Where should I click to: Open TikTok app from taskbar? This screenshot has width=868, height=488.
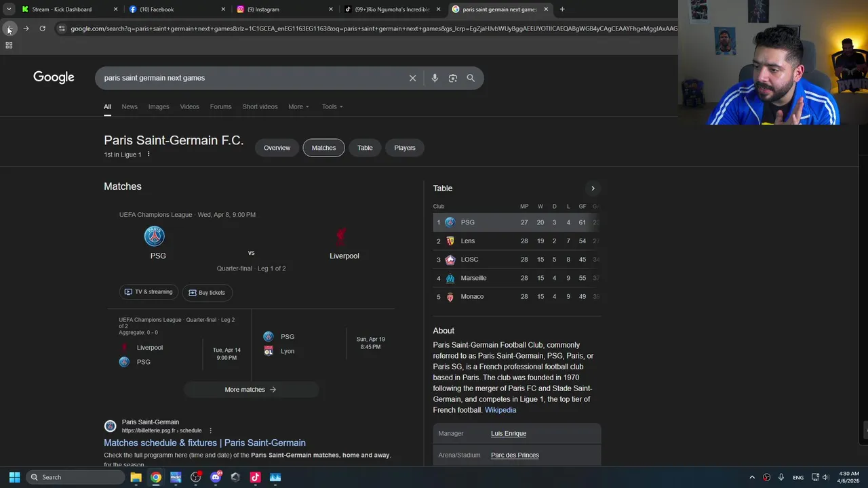point(255,477)
